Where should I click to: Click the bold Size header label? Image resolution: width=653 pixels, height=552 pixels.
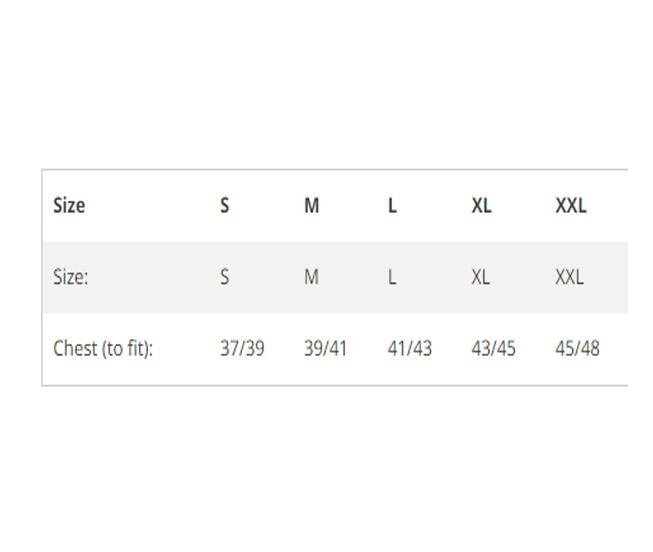point(69,205)
